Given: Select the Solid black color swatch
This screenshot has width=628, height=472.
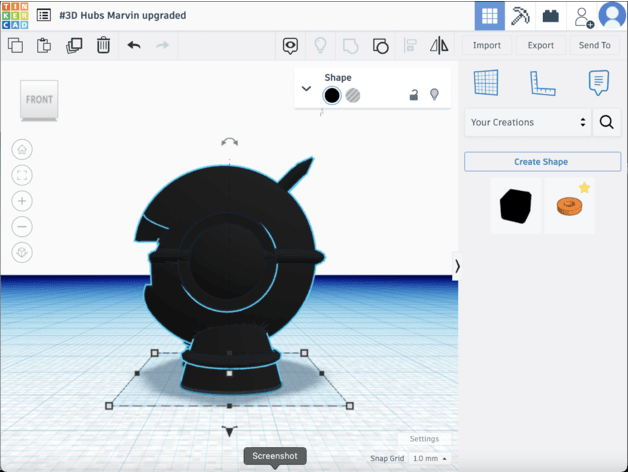Looking at the screenshot, I should 332,95.
